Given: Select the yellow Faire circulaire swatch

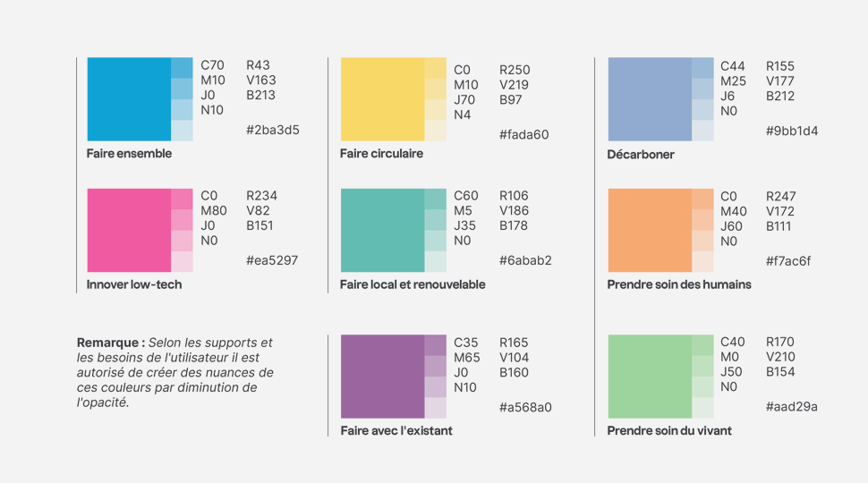Looking at the screenshot, I should tap(382, 99).
